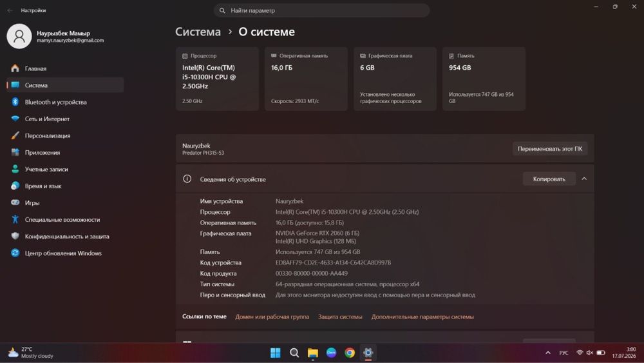Open File Explorer from taskbar
The image size is (644, 363).
point(312,353)
